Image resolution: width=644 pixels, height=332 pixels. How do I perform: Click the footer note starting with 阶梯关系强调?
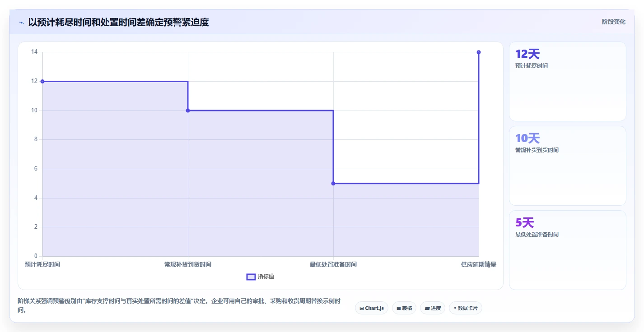(179, 306)
